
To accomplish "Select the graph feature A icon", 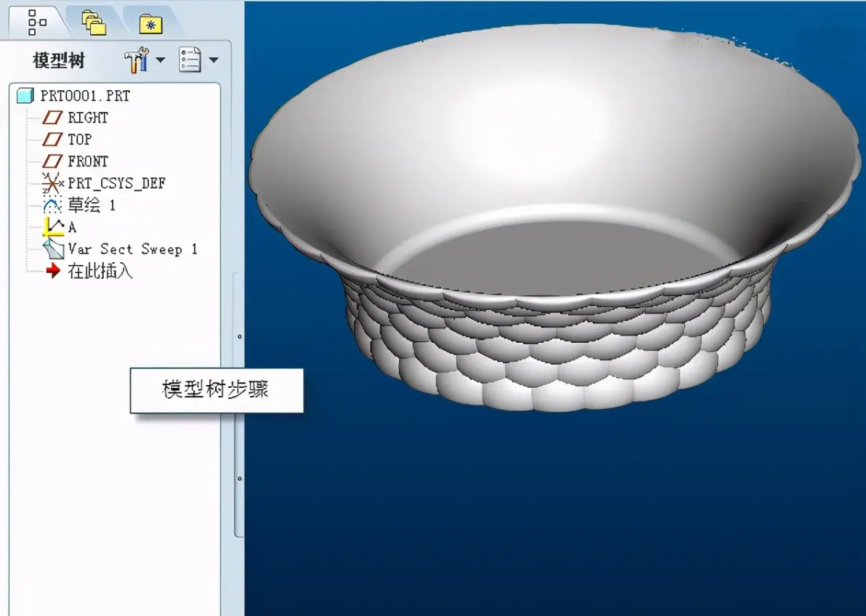I will click(54, 227).
